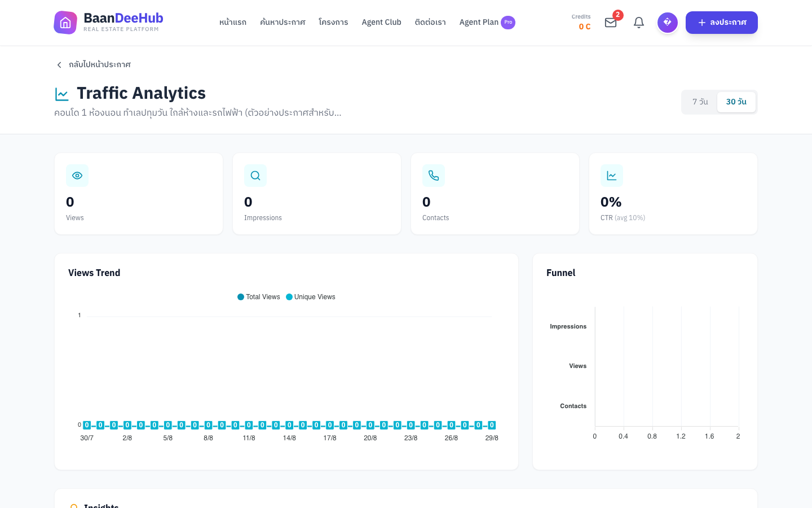
Task: Click the 20/8 x-axis date label
Action: (x=370, y=438)
